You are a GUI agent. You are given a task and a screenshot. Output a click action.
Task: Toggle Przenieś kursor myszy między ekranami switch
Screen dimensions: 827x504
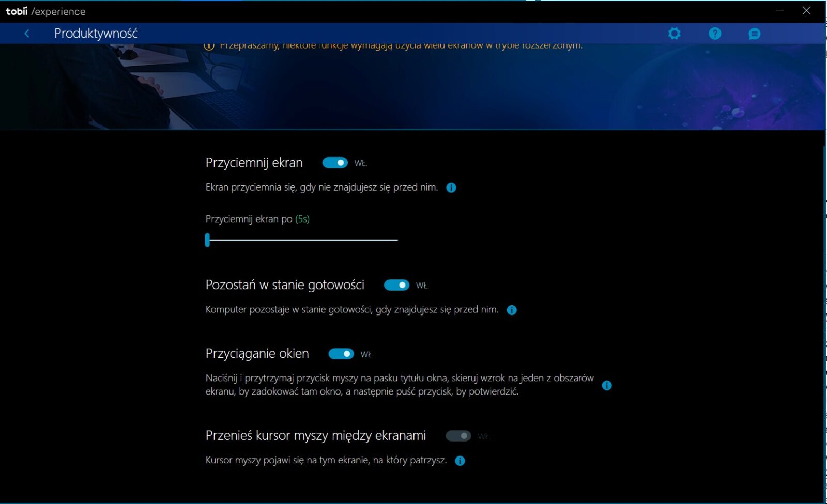458,436
